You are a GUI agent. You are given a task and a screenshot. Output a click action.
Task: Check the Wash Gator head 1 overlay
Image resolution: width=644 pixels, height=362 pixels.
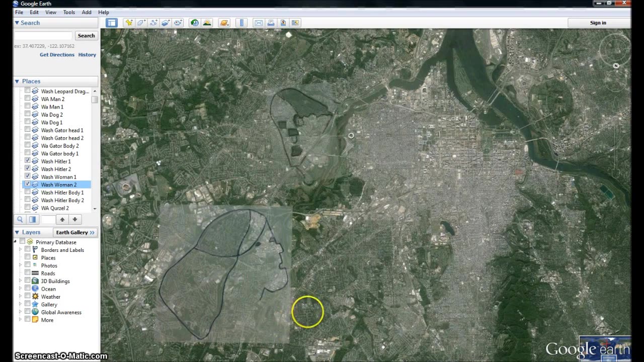[28, 130]
